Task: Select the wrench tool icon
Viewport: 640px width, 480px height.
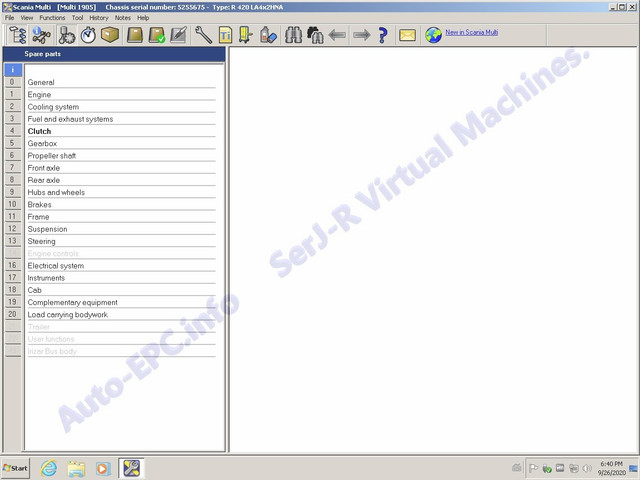Action: click(203, 35)
